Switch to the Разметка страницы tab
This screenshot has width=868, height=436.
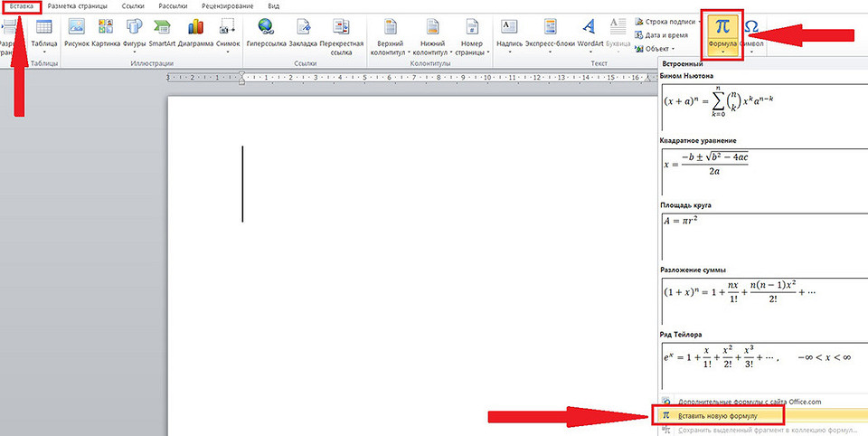(85, 6)
